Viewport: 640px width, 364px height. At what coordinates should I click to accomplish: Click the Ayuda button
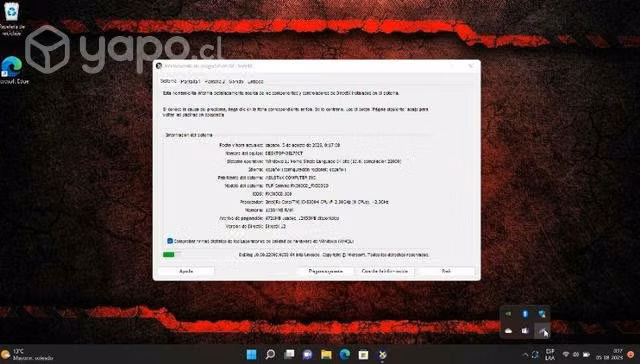tap(186, 271)
